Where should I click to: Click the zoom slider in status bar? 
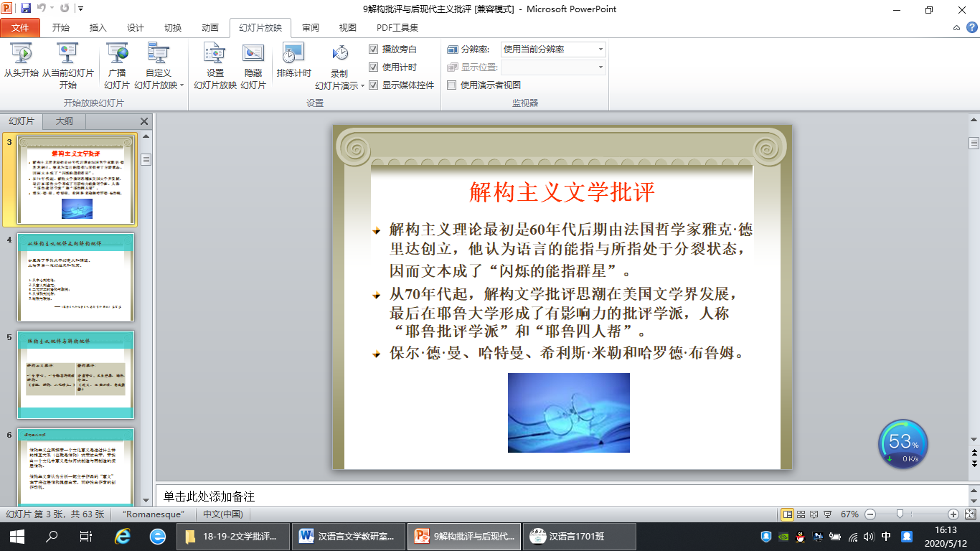(x=900, y=514)
